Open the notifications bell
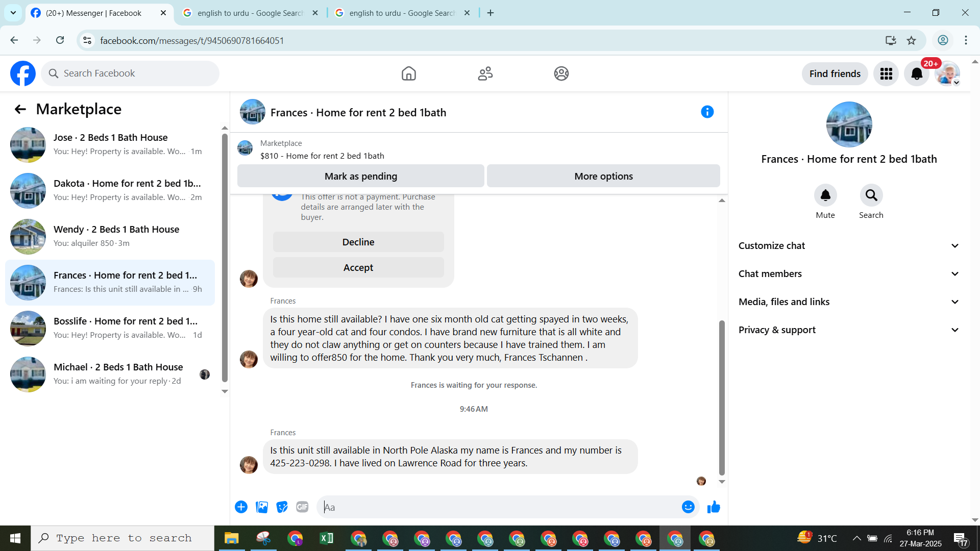 [x=917, y=74]
